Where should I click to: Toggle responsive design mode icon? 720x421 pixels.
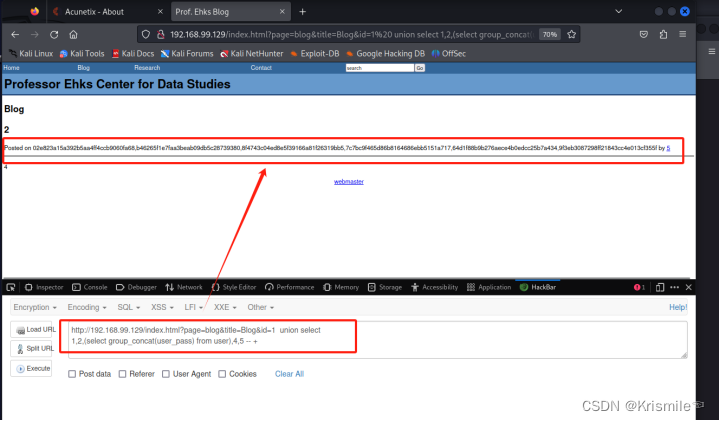(660, 287)
